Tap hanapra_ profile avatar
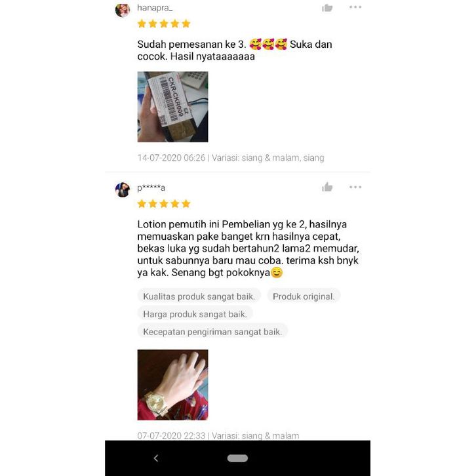Image resolution: width=476 pixels, height=476 pixels. click(x=123, y=10)
